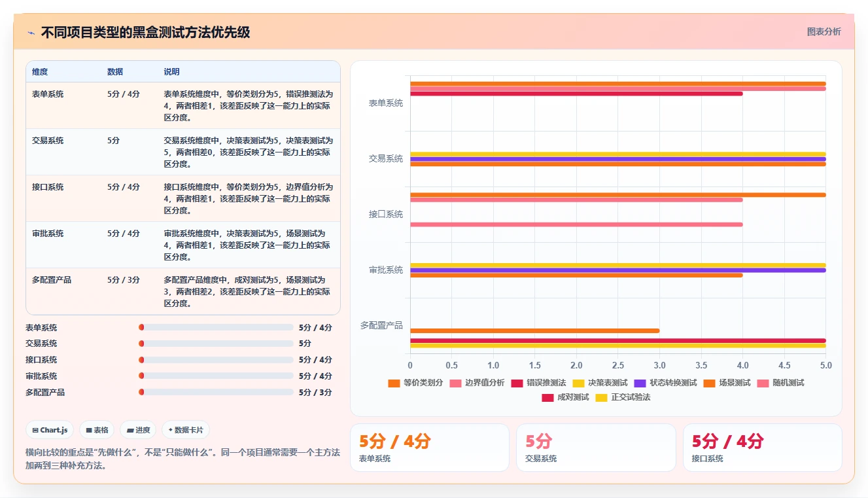868x498 pixels.
Task: Toggle the 场景测试 legend item
Action: (727, 383)
